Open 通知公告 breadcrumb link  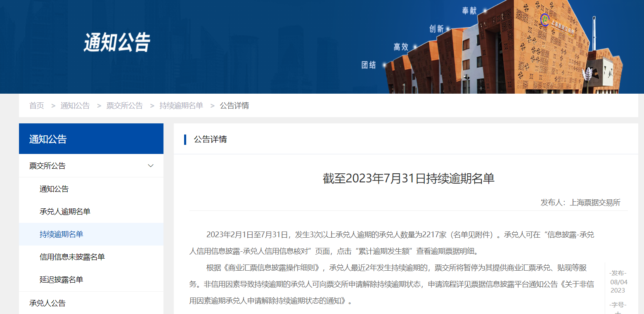pyautogui.click(x=75, y=106)
